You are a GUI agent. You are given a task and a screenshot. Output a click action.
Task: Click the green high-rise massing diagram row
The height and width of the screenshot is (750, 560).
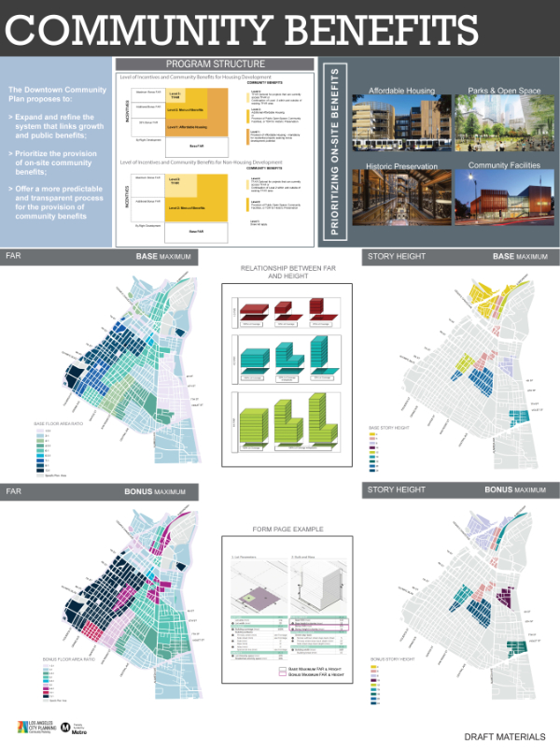[x=287, y=422]
